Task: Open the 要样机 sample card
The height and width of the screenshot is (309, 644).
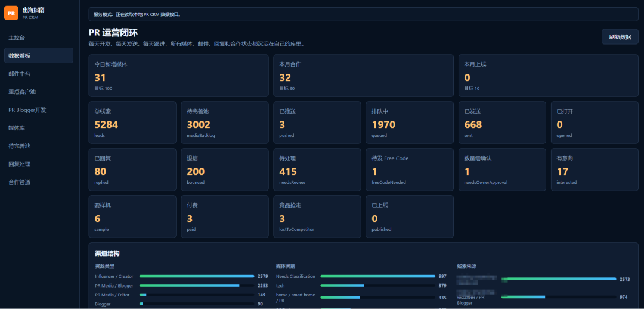Action: click(132, 216)
